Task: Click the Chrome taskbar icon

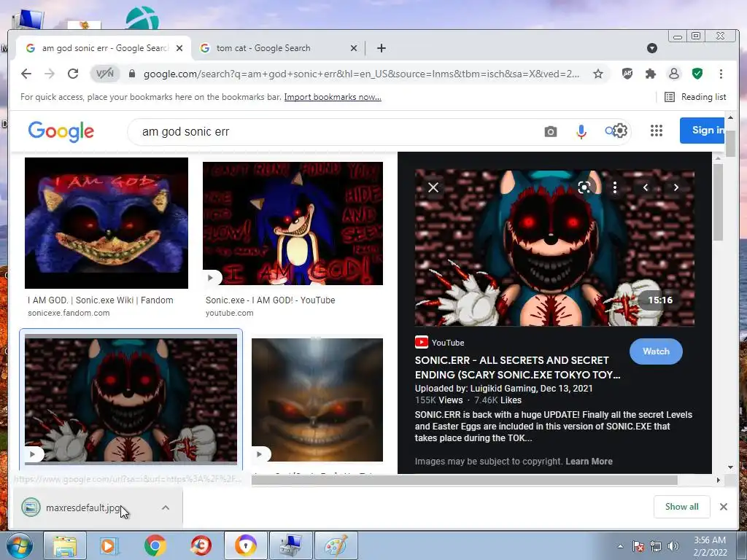Action: pos(155,545)
